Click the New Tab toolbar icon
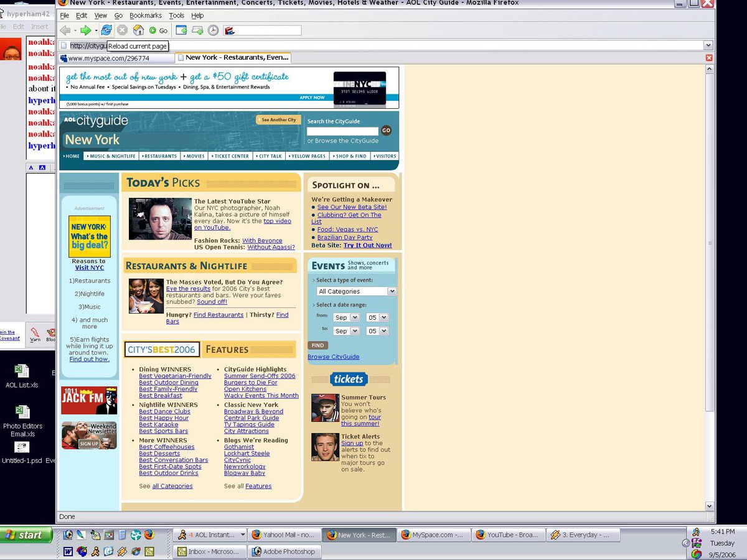The height and width of the screenshot is (560, 747). (197, 30)
